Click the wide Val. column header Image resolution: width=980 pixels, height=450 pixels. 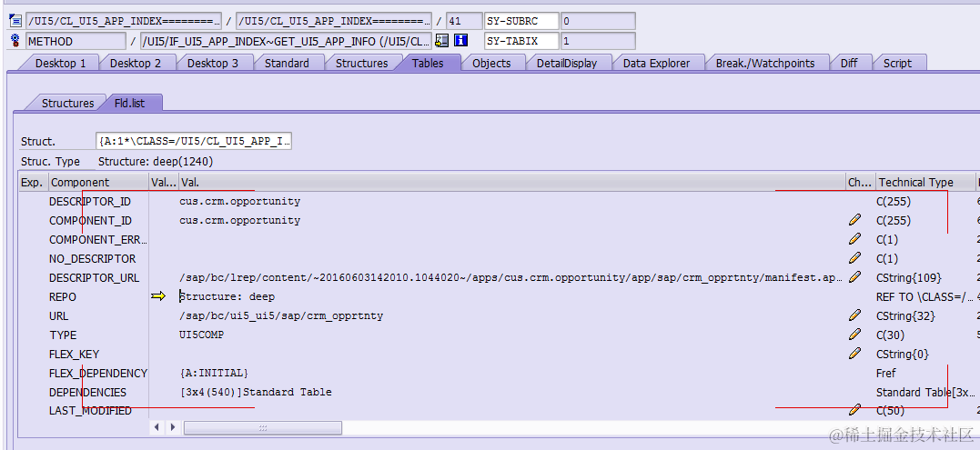click(x=512, y=182)
